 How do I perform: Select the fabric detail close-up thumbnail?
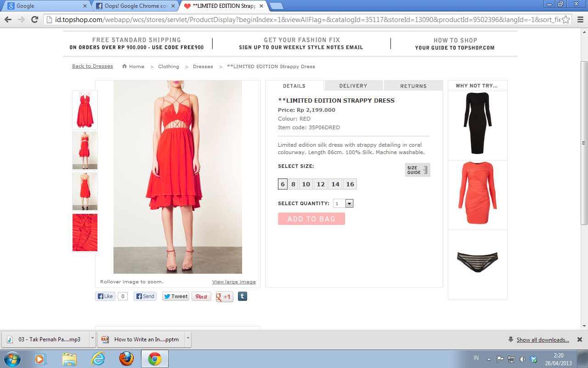(x=85, y=233)
